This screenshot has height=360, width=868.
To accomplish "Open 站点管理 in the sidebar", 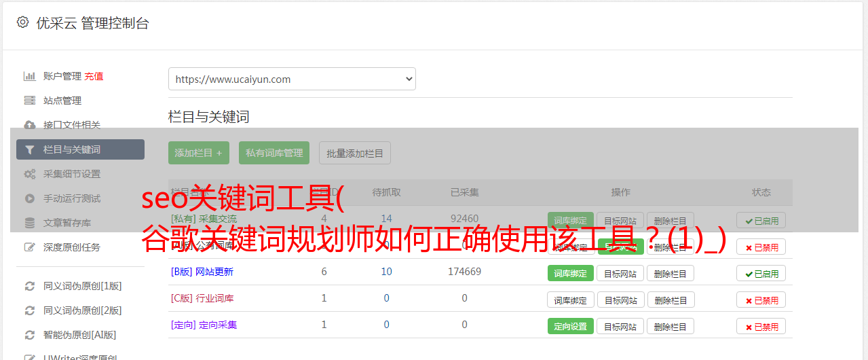I will tap(62, 101).
